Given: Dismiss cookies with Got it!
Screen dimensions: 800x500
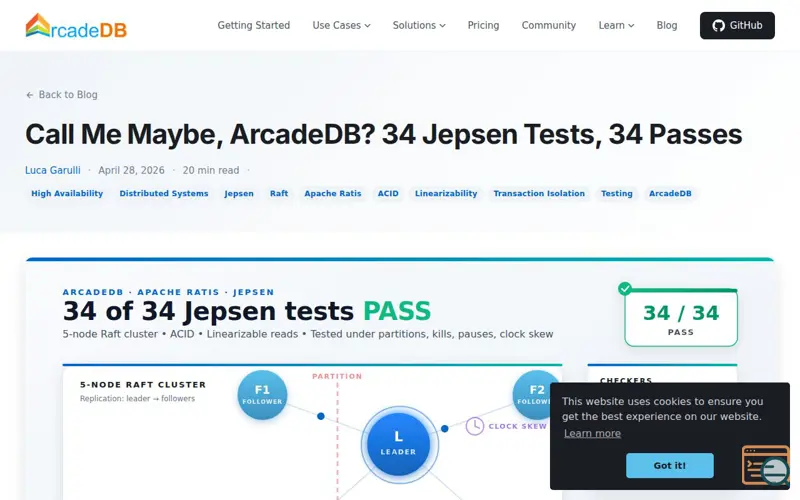Looking at the screenshot, I should 669,465.
